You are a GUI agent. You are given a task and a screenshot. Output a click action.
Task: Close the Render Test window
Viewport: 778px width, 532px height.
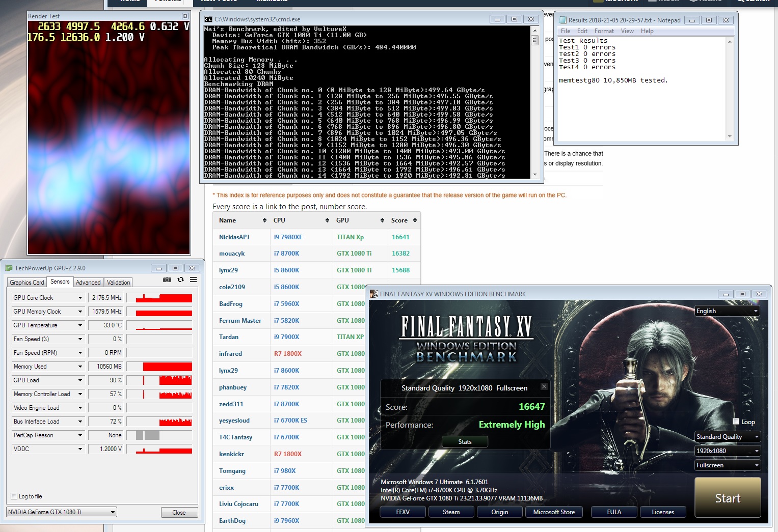point(185,16)
